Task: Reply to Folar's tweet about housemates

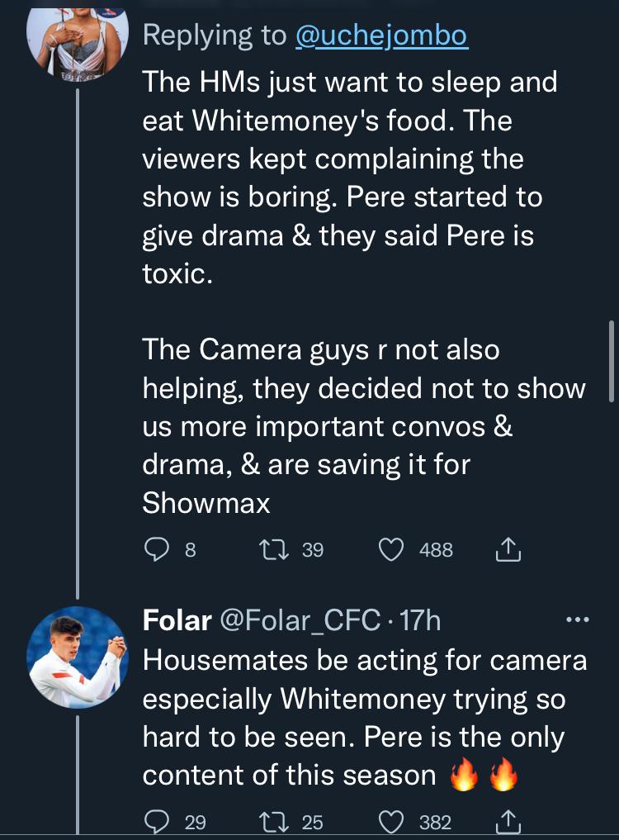Action: (x=155, y=822)
